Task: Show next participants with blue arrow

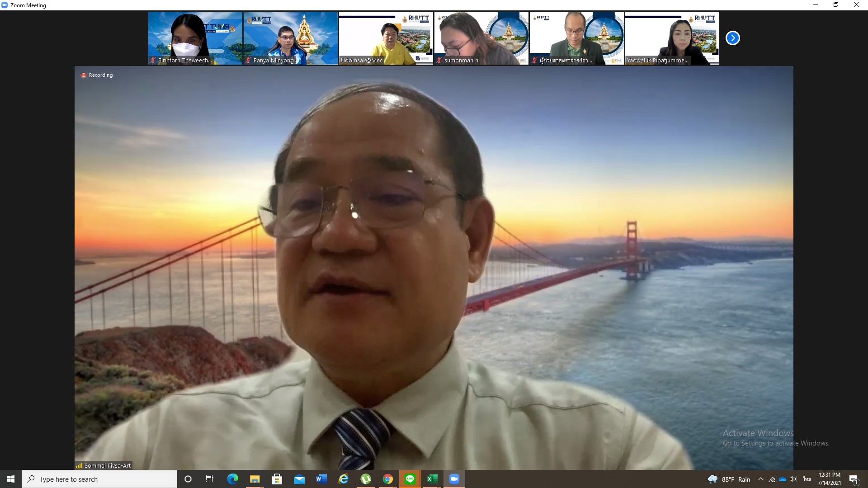Action: click(x=732, y=38)
